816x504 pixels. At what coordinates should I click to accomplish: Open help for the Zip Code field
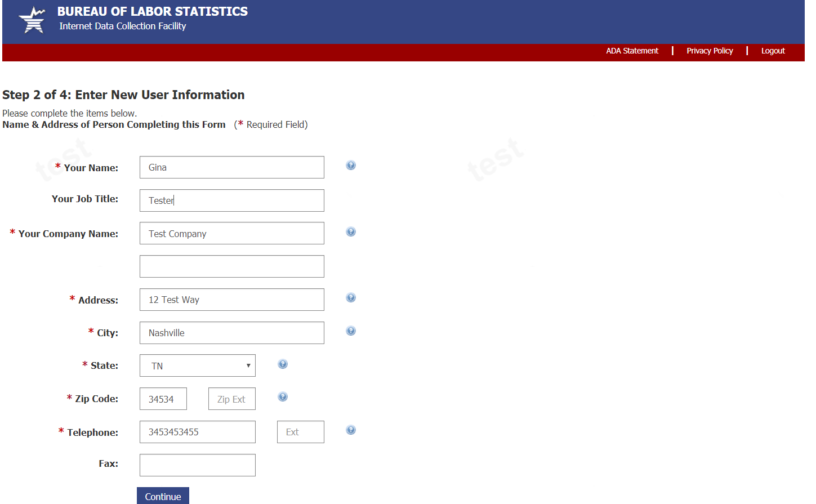click(283, 397)
